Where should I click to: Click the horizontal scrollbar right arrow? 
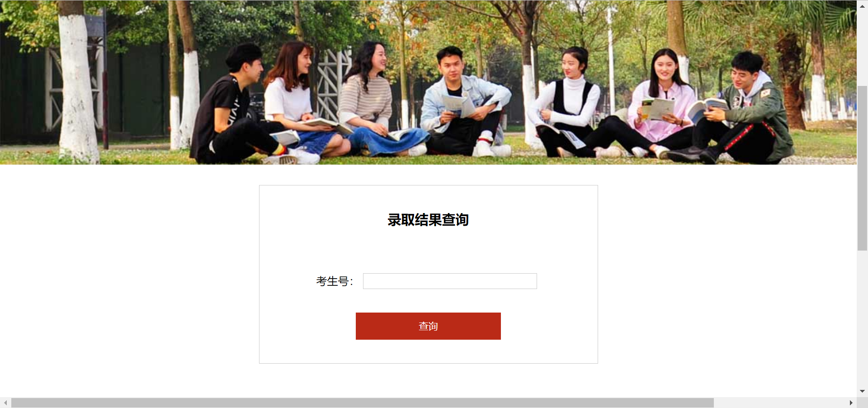(x=851, y=403)
